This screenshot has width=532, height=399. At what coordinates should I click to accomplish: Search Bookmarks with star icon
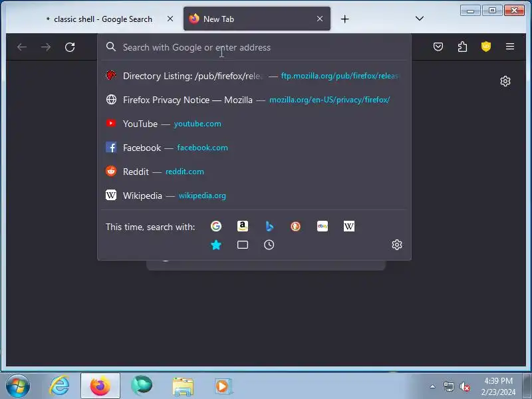(215, 245)
